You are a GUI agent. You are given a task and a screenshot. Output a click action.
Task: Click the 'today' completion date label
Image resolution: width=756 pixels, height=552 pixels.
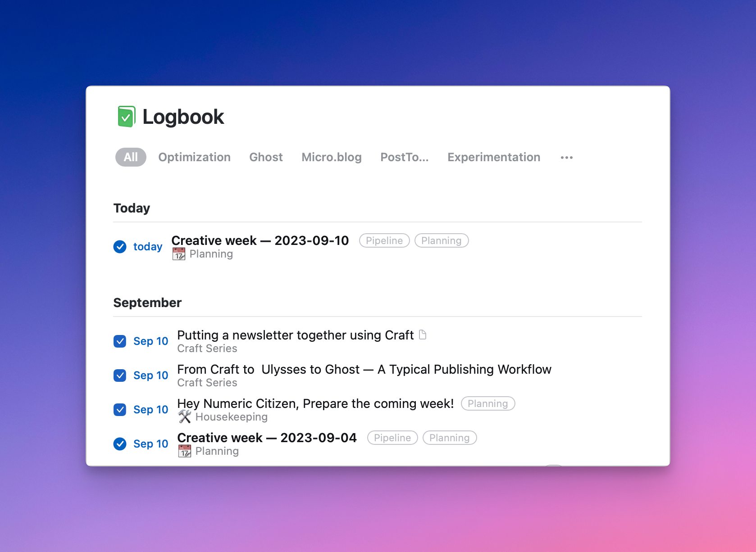148,247
